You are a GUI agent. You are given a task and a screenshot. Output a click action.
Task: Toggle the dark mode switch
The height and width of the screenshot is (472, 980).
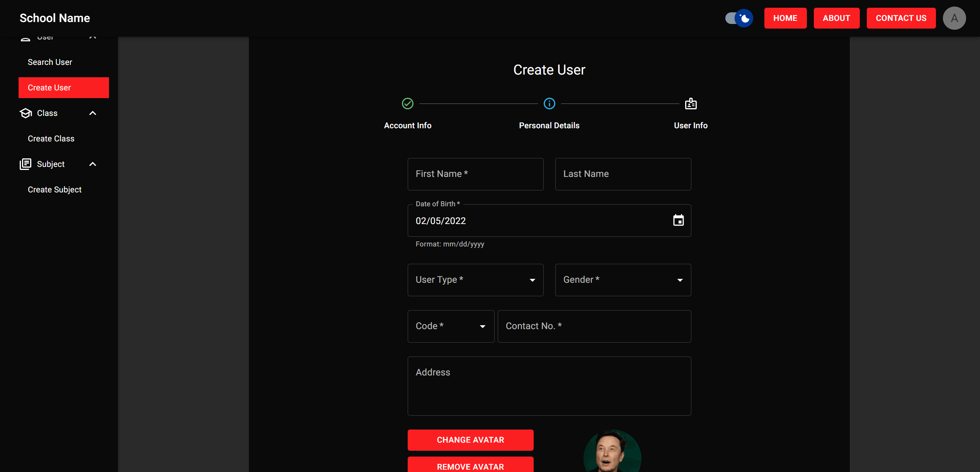point(739,18)
